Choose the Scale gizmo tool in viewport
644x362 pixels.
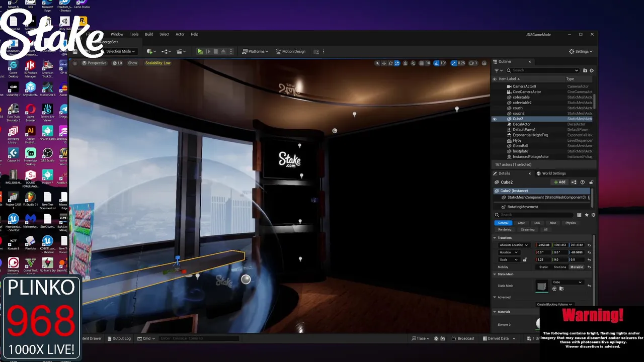397,63
